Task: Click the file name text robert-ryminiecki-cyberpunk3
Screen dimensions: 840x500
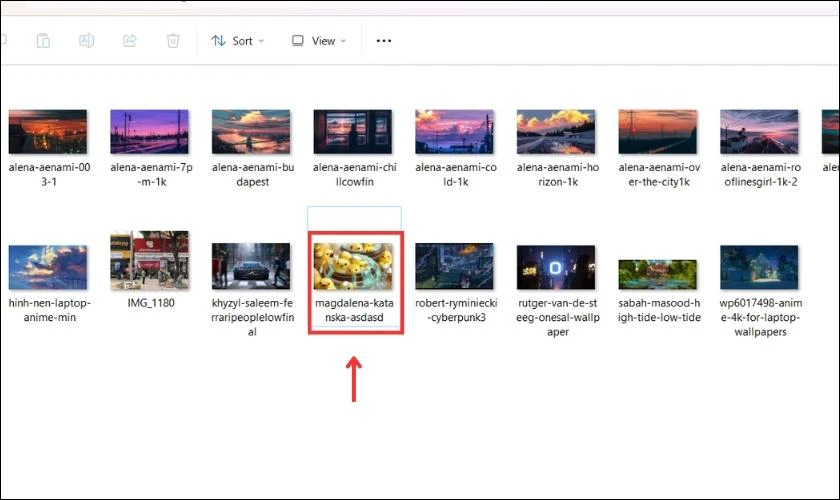Action: tap(456, 310)
